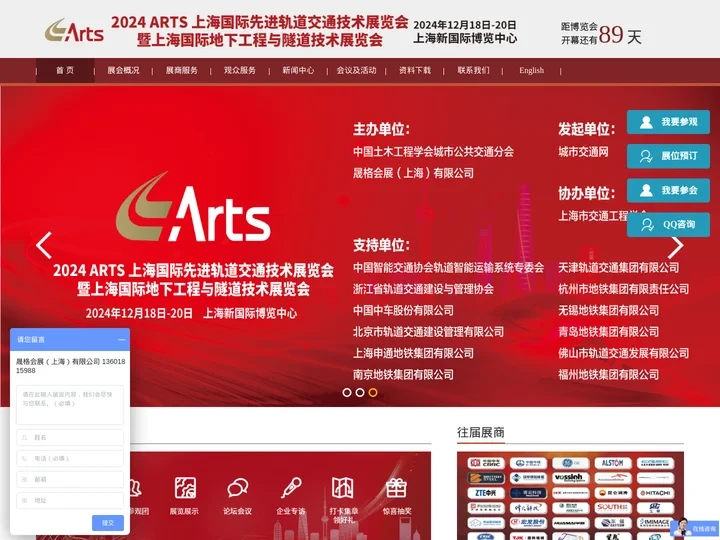720x540 pixels.
Task: Open the 展会概况 menu item
Action: coord(123,70)
